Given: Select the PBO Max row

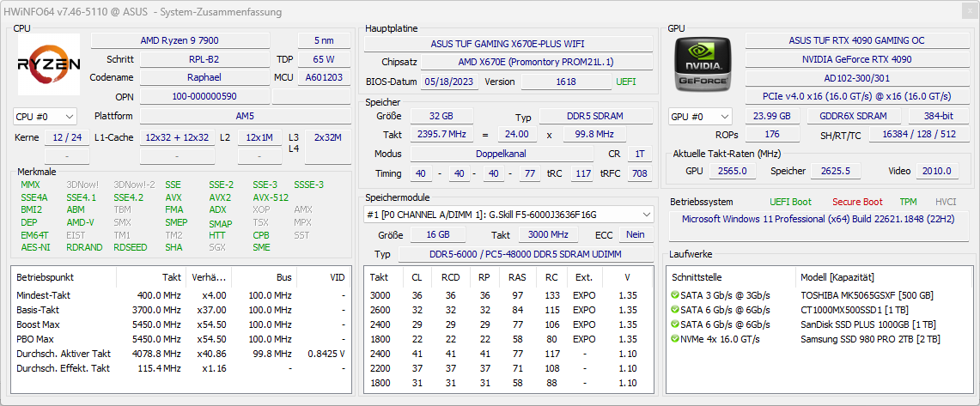Looking at the screenshot, I should coord(180,339).
